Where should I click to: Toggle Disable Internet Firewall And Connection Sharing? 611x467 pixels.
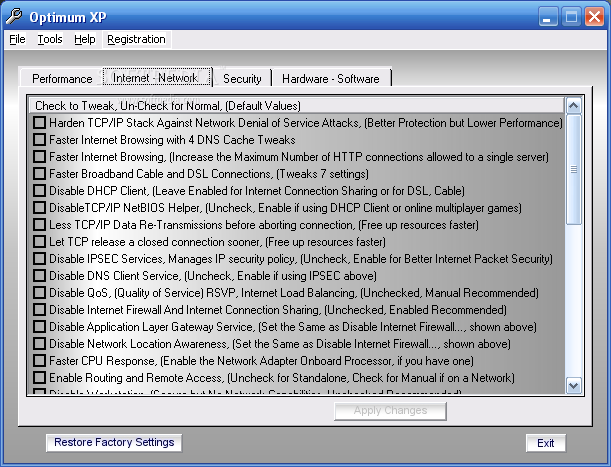click(39, 310)
